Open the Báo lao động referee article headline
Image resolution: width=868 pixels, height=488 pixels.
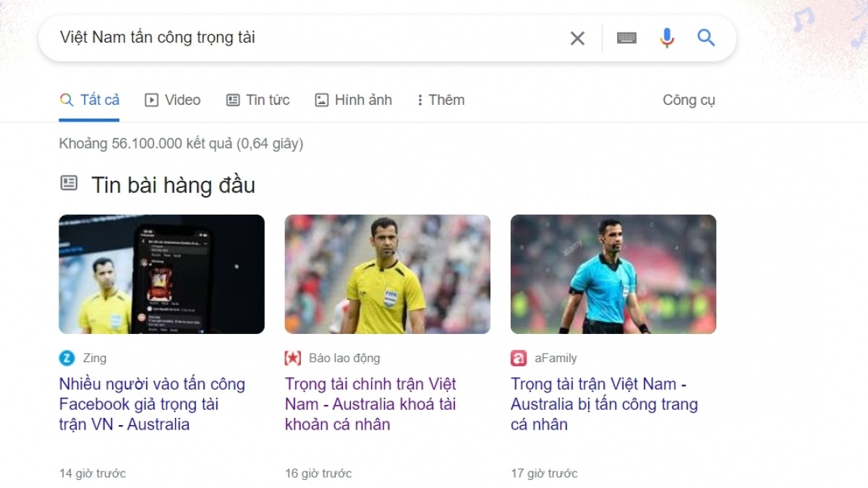pos(370,404)
